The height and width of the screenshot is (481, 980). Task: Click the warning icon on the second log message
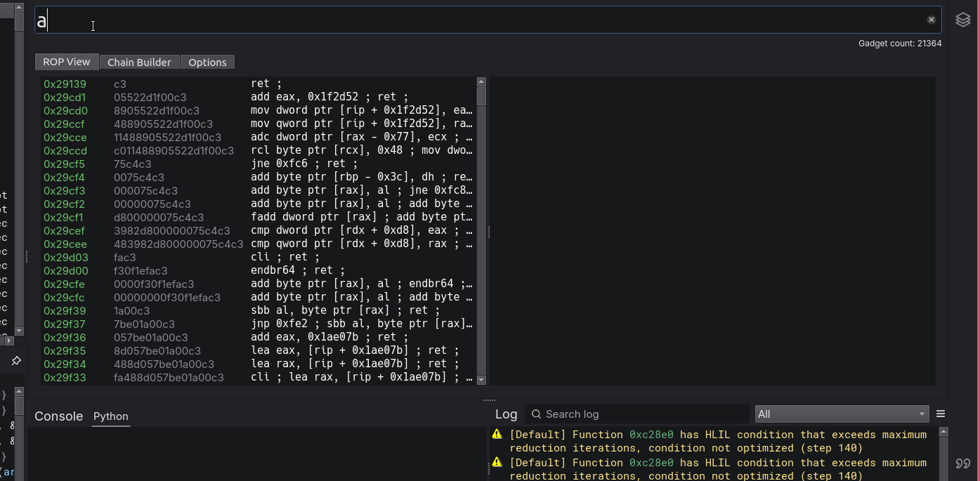coord(496,462)
